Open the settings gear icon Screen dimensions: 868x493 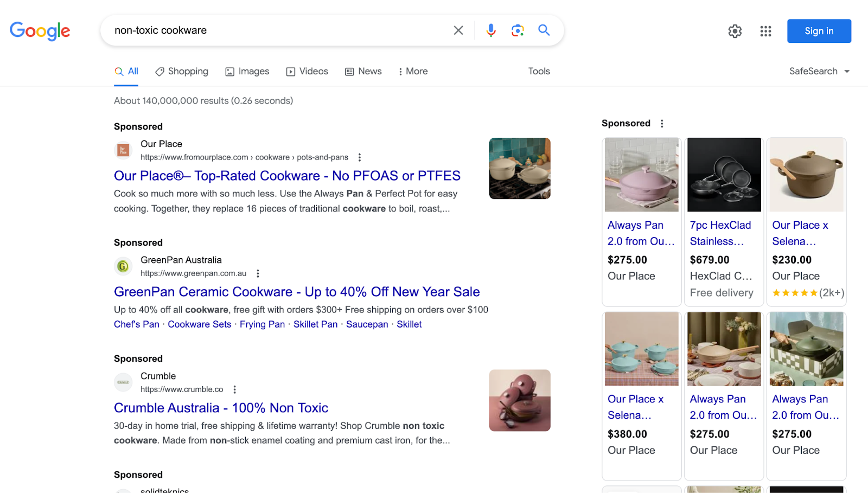[735, 31]
